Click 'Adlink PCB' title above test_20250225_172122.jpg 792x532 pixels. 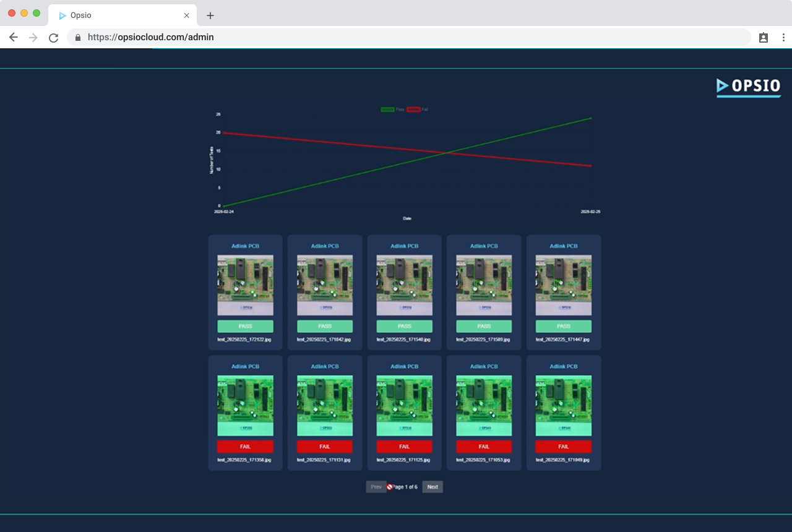tap(245, 246)
